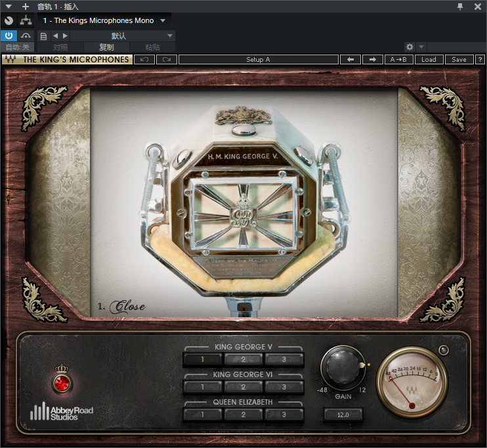Open the settings gear icon
This screenshot has width=487, height=448.
click(410, 47)
